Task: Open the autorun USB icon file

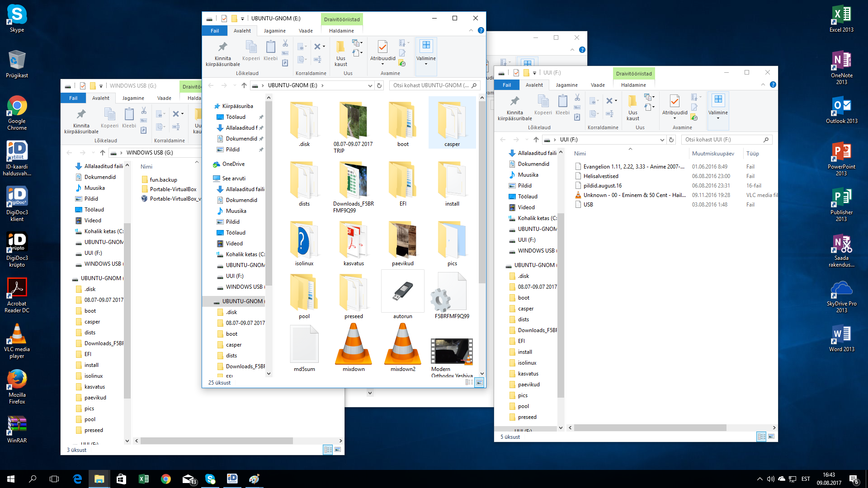Action: pyautogui.click(x=402, y=291)
